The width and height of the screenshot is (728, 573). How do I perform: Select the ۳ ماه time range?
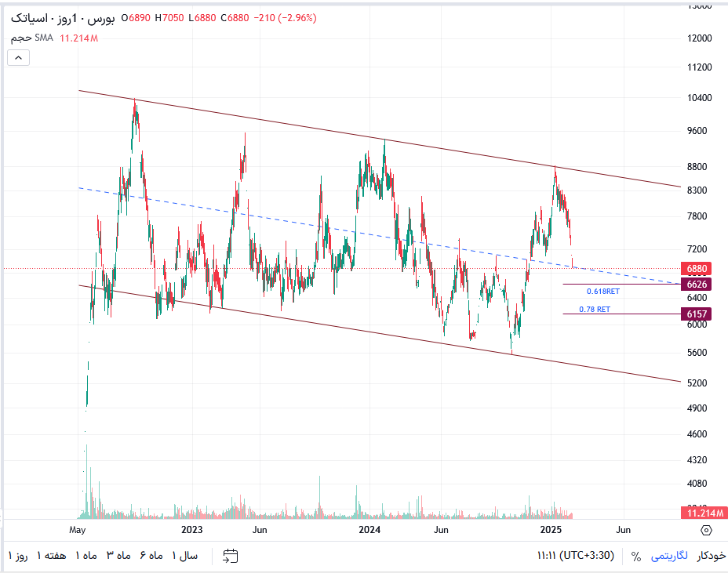(x=118, y=556)
